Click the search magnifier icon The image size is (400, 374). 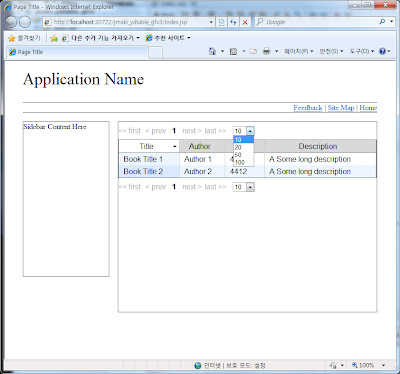[x=382, y=22]
